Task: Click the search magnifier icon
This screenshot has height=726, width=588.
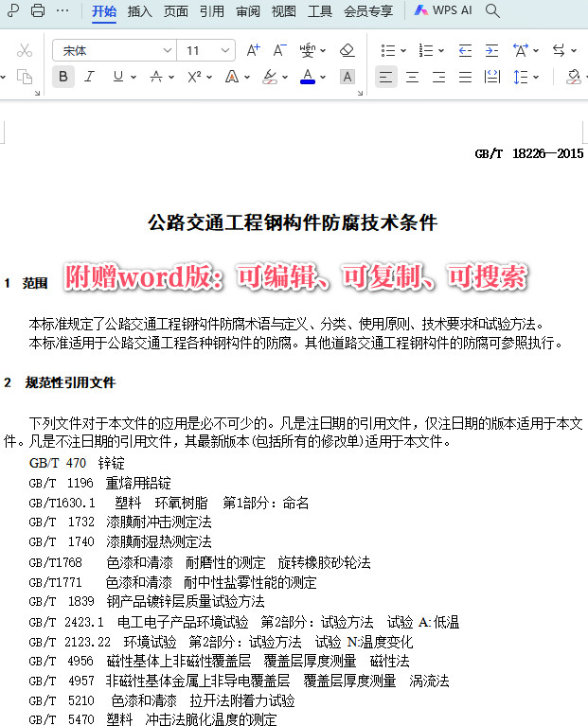Action: pyautogui.click(x=492, y=10)
